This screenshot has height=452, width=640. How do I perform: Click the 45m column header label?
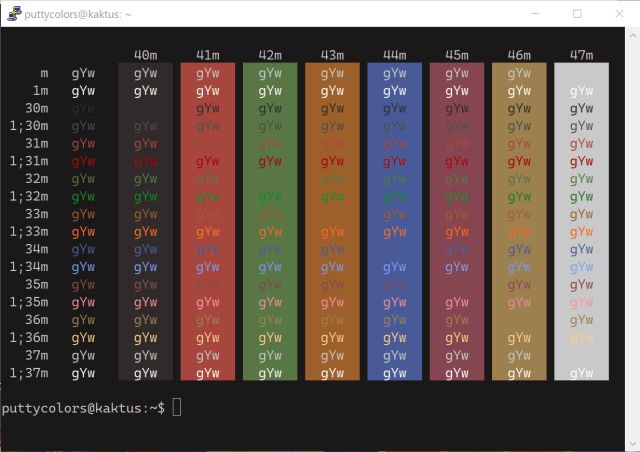[x=457, y=54]
